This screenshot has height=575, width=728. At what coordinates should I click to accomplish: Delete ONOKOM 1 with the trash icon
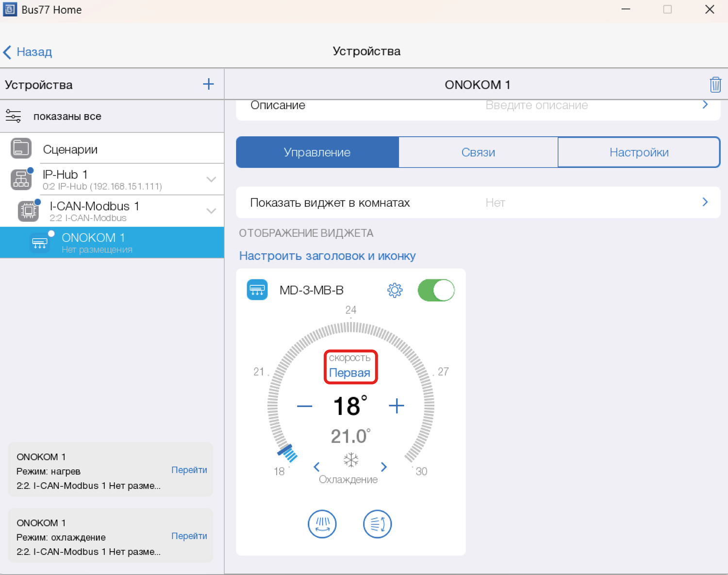pos(715,85)
